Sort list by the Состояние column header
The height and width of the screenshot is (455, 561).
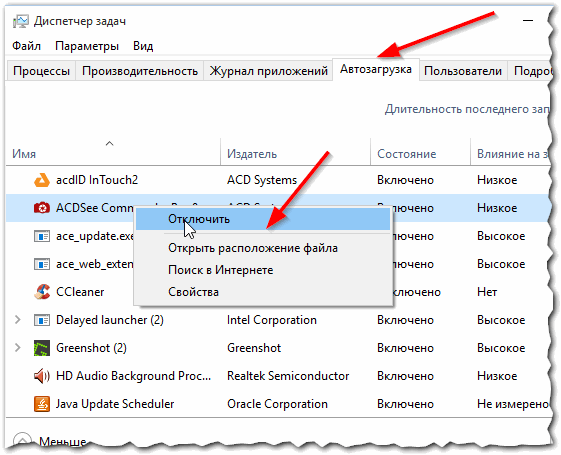click(406, 154)
